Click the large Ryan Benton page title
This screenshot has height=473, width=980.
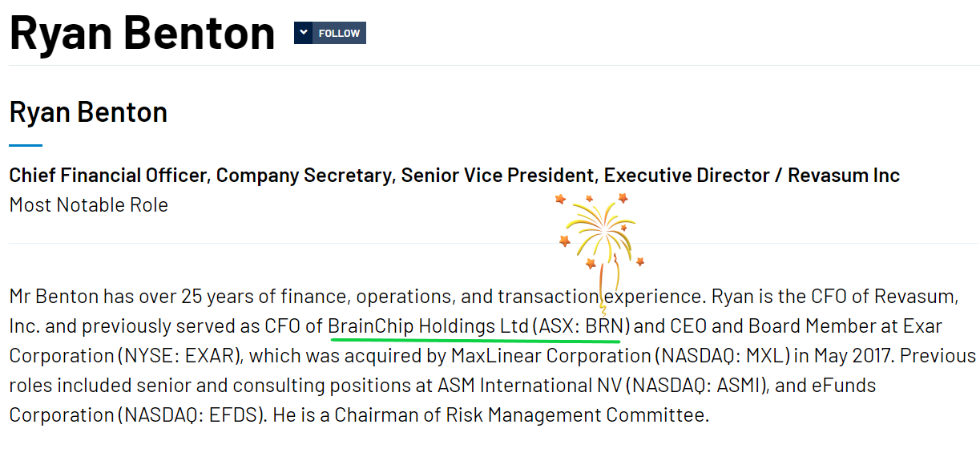143,32
